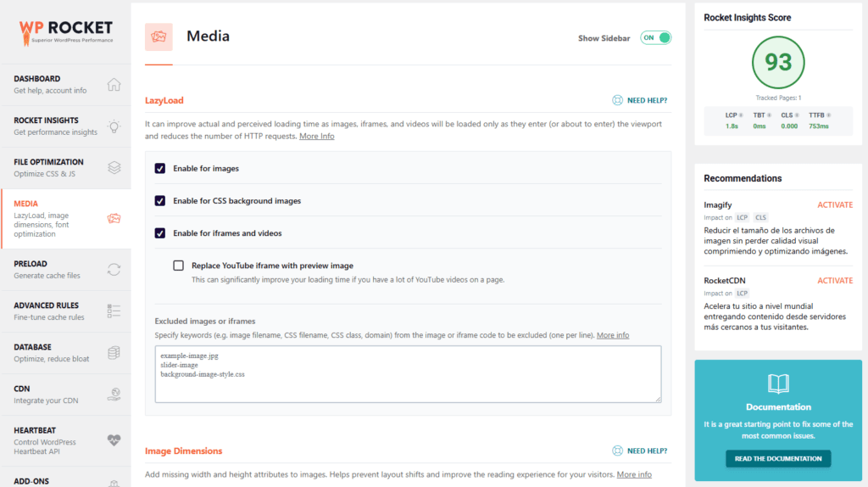Click the Rocket Insights lightbulb icon
The height and width of the screenshot is (487, 868).
(114, 126)
